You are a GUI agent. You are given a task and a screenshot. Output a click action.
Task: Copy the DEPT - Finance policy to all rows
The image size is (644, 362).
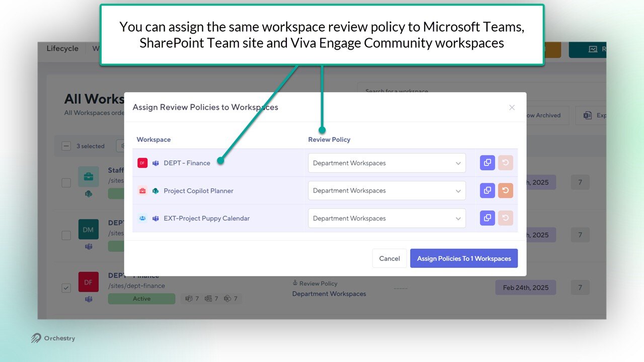tap(488, 163)
